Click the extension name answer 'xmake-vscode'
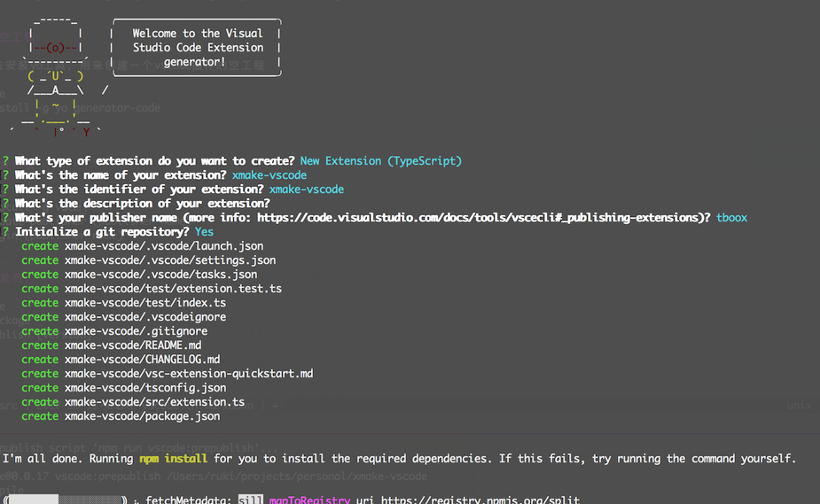The image size is (820, 504). tap(269, 175)
